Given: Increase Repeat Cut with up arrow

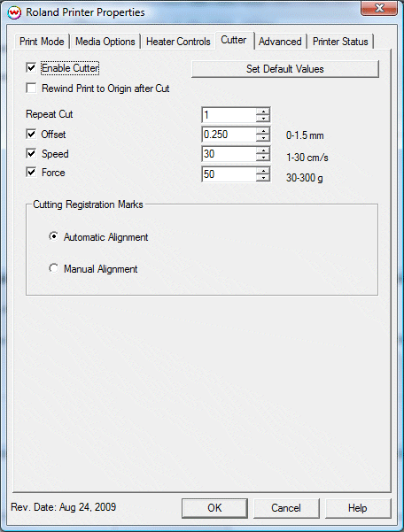Looking at the screenshot, I should pos(263,112).
